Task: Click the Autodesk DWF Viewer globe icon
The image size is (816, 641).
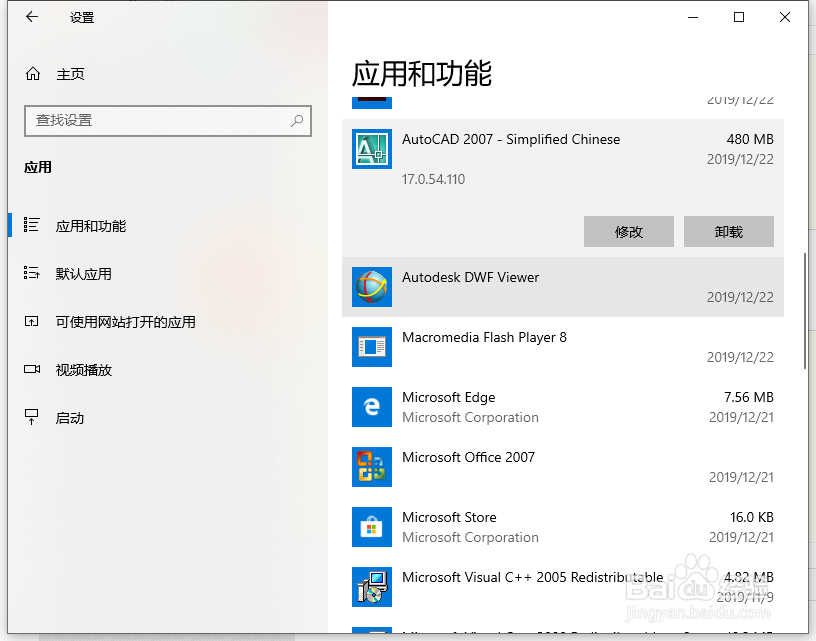Action: 372,287
